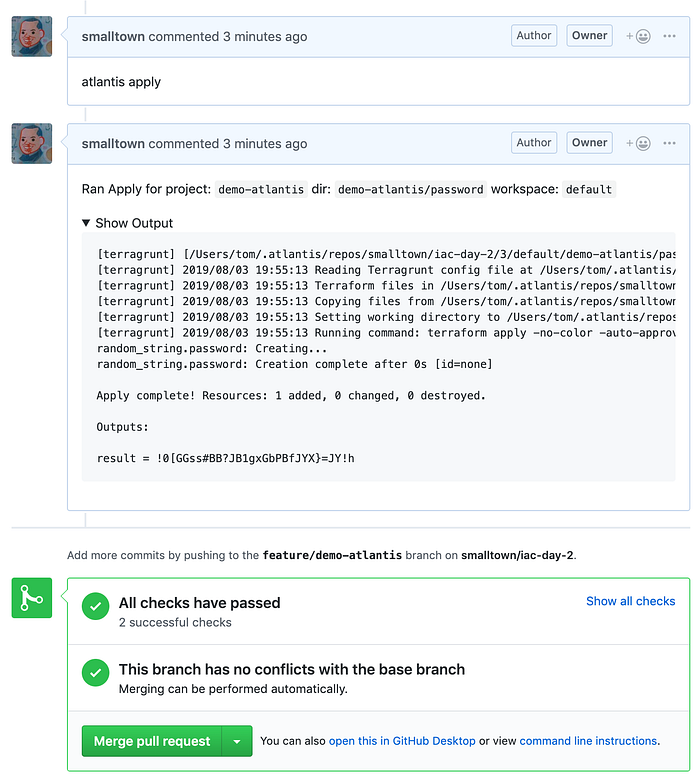Click smalltown avatar beside 'atlantis apply' comment
This screenshot has width=700, height=783.
click(32, 36)
